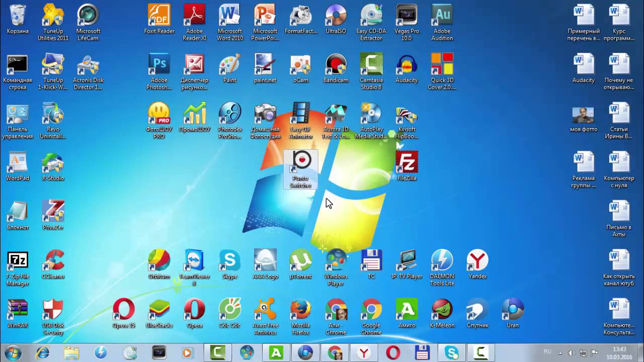The width and height of the screenshot is (644, 362).
Task: Launch Revo Uninstaller desktop shortcut
Action: pos(53,121)
